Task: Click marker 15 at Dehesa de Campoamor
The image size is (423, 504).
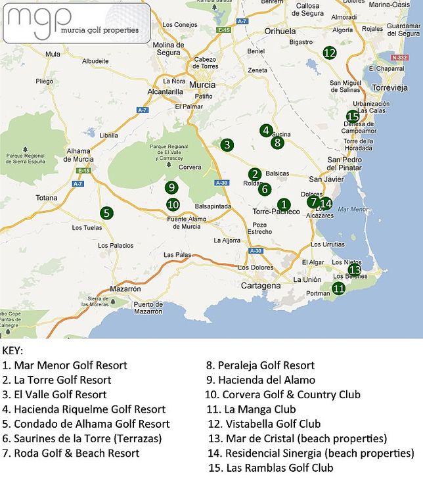Action: (x=353, y=116)
